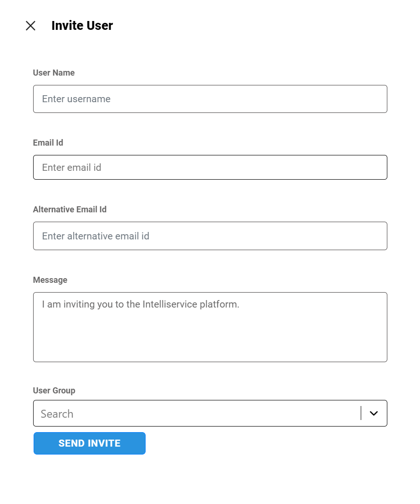This screenshot has height=504, width=420.
Task: Expand the User Group dropdown arrow
Action: pos(373,413)
